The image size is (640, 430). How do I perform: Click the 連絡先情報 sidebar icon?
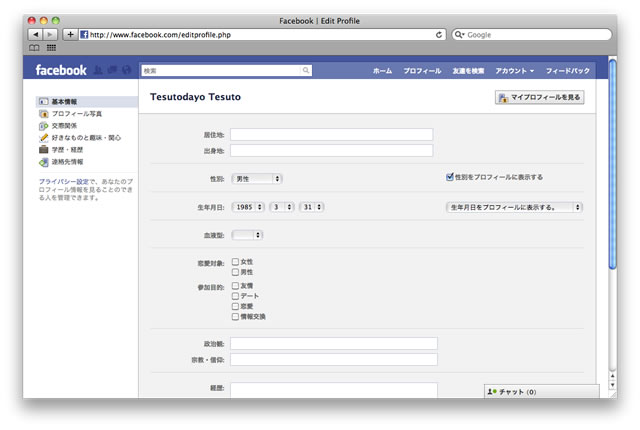click(x=44, y=162)
